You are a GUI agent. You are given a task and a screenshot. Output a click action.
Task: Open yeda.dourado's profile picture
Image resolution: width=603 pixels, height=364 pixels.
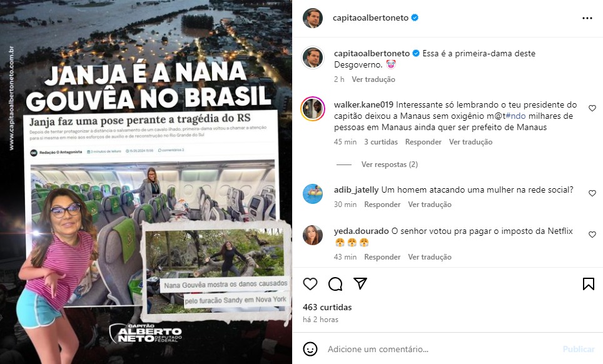pyautogui.click(x=313, y=235)
